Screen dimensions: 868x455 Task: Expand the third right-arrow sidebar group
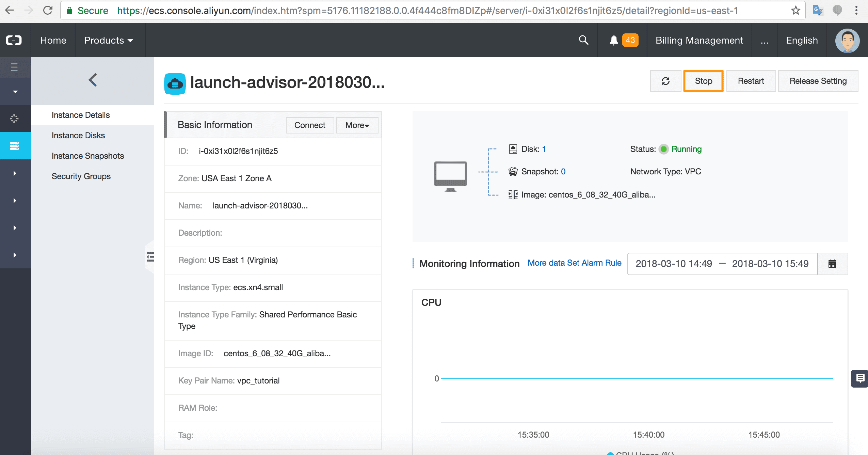15,228
